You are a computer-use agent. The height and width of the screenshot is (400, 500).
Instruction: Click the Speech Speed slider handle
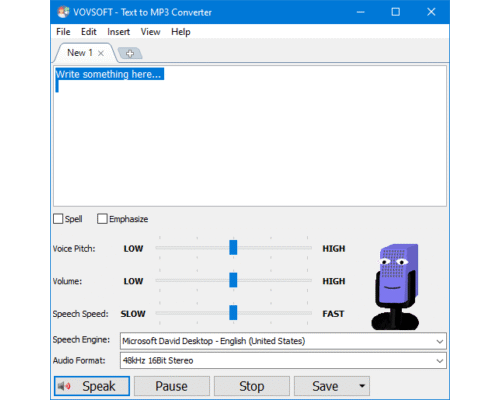click(233, 312)
